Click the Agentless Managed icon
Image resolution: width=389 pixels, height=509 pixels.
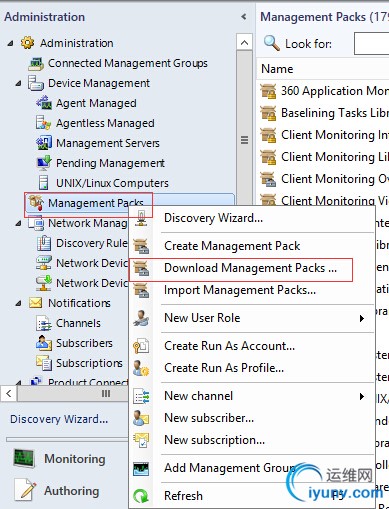coord(44,123)
